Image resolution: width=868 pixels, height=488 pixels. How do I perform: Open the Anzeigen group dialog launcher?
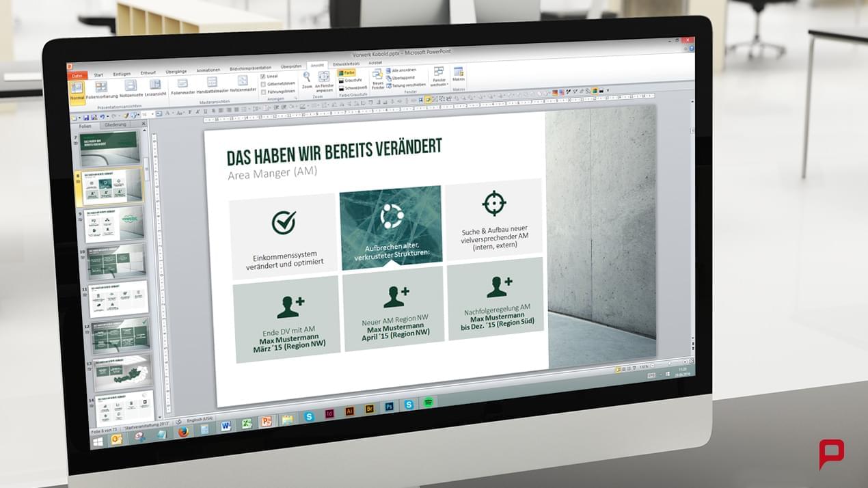[296, 98]
